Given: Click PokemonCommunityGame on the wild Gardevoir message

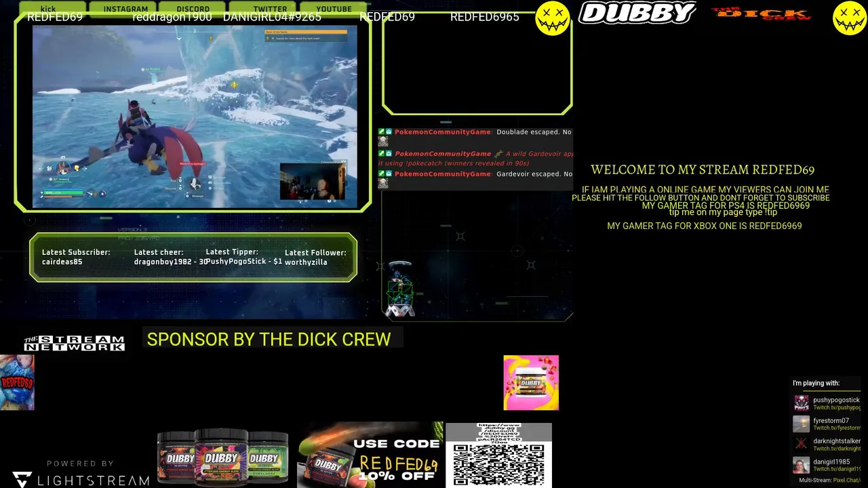Looking at the screenshot, I should coord(443,154).
